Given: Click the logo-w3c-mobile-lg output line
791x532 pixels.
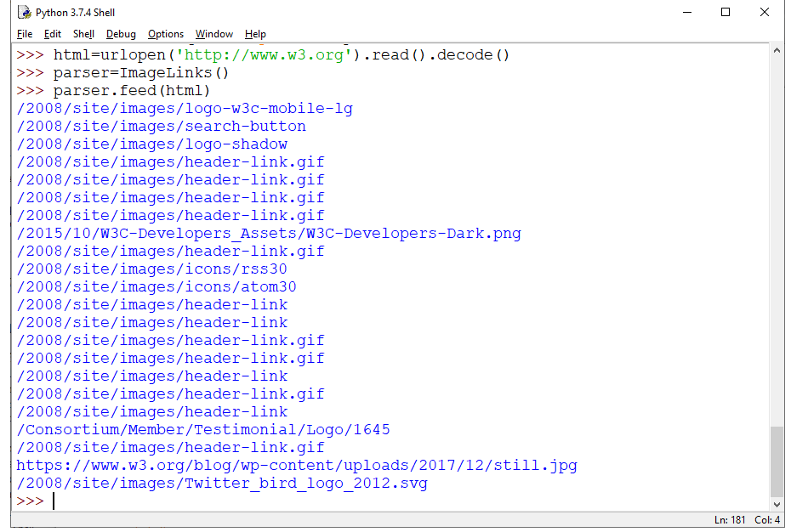Looking at the screenshot, I should (184, 108).
